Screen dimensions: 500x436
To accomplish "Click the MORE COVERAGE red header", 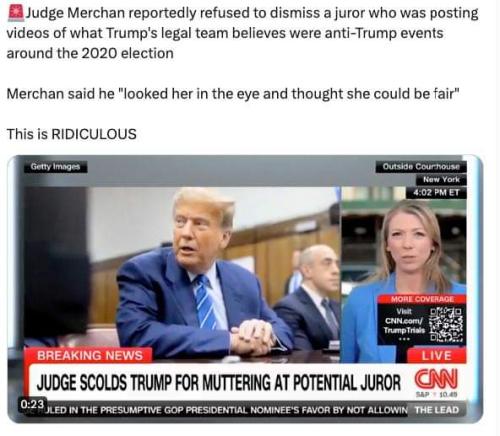I will [x=422, y=299].
